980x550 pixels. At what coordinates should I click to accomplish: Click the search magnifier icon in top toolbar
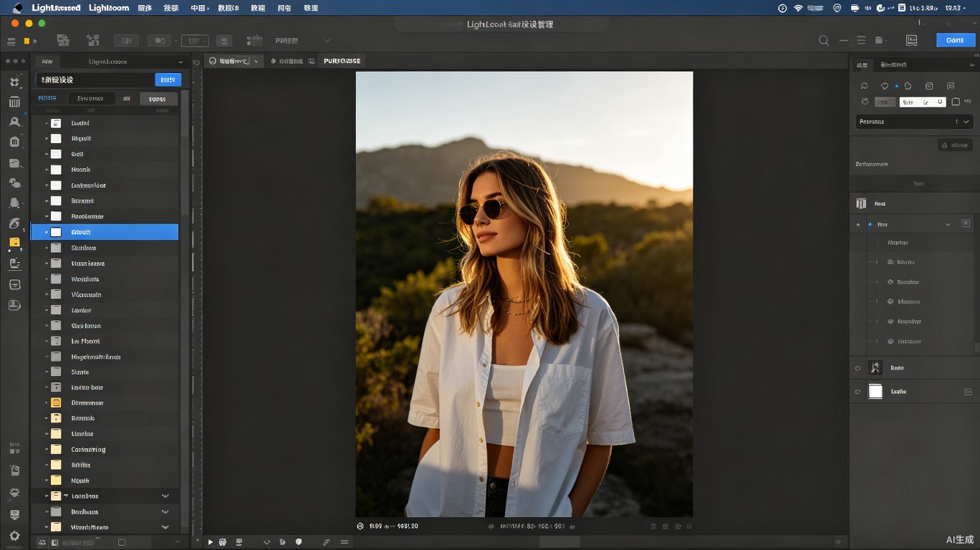click(824, 41)
